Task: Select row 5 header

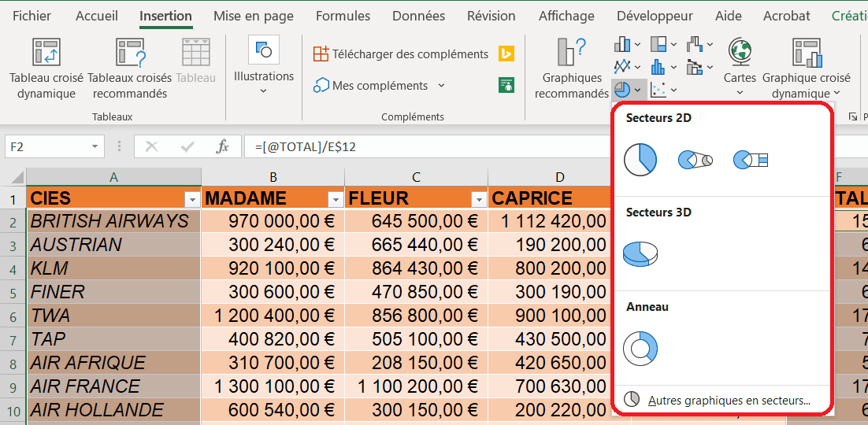Action: [13, 292]
